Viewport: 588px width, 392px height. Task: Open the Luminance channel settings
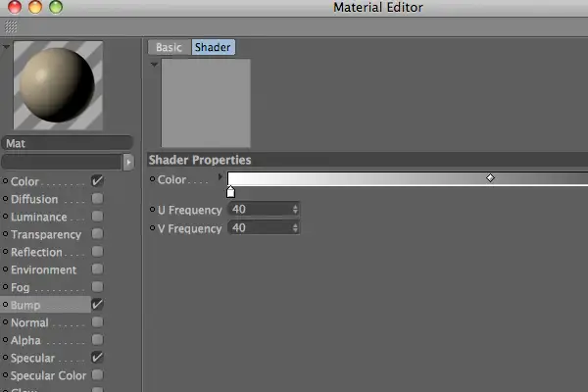38,217
